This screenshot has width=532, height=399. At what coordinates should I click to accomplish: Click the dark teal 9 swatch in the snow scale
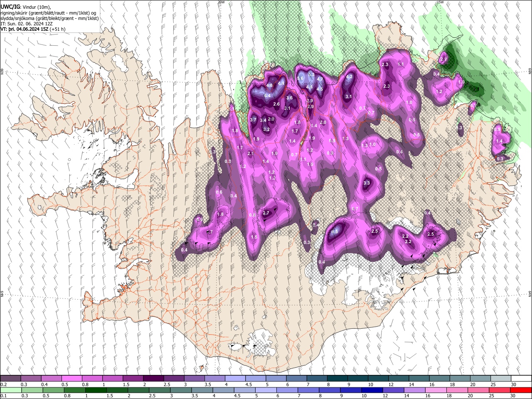(357, 379)
